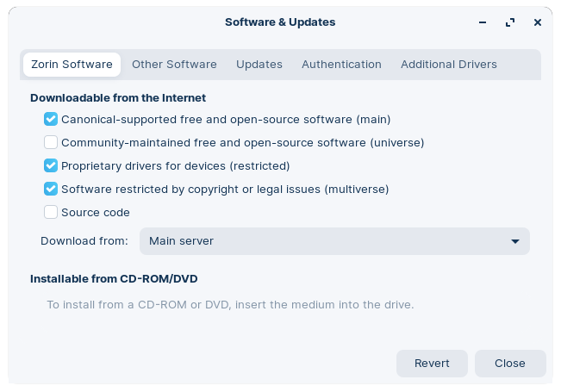Close window using title bar X icon

(538, 22)
